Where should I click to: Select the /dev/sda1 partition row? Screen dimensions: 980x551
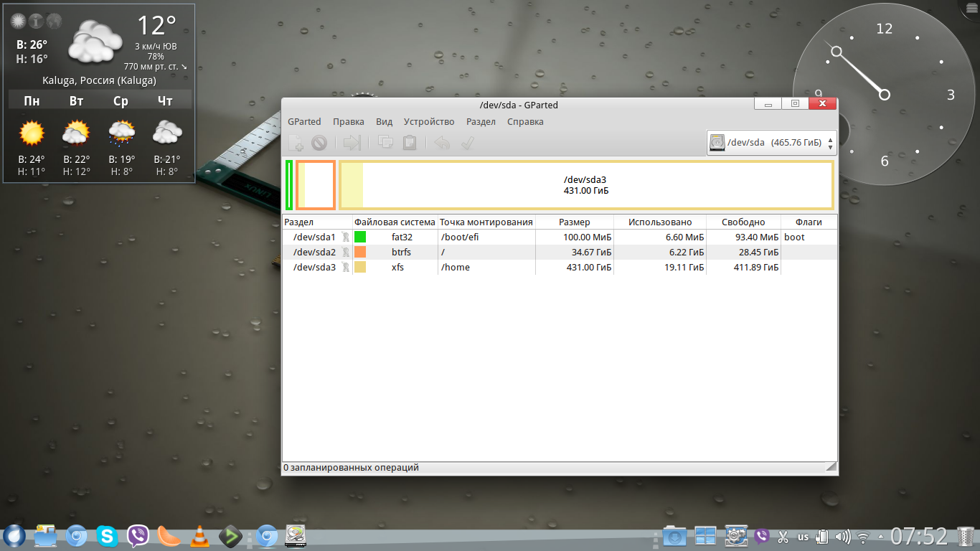click(560, 237)
